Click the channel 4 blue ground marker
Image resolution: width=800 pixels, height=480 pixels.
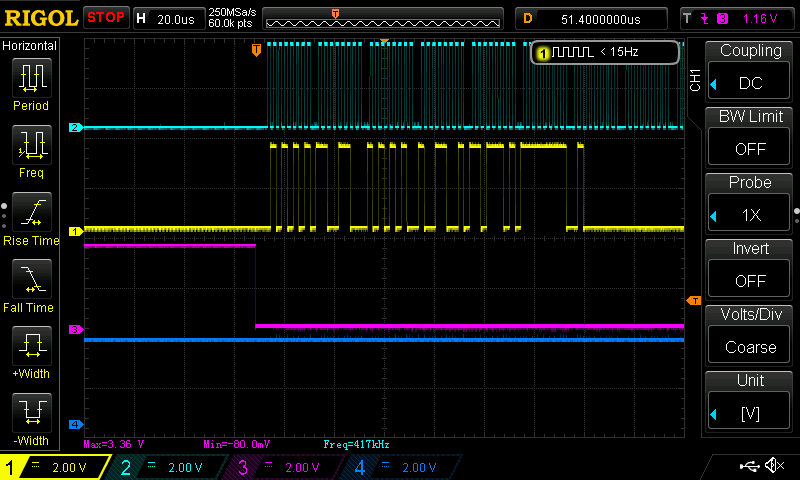pyautogui.click(x=76, y=424)
